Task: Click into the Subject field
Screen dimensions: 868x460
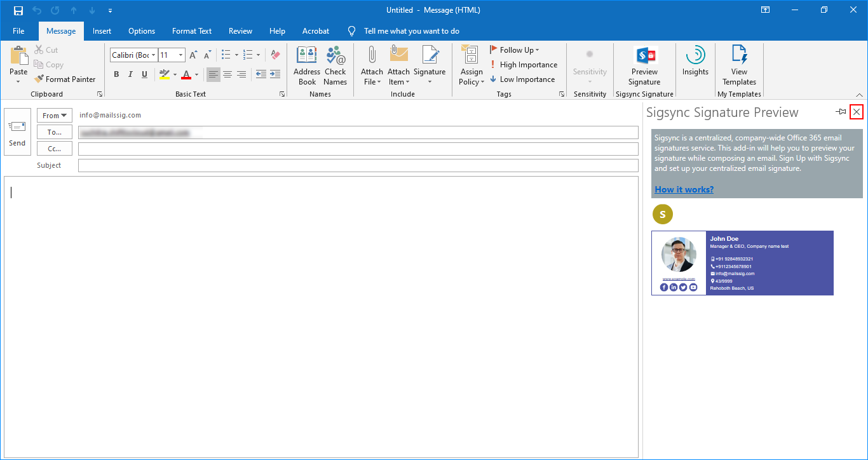Action: pyautogui.click(x=358, y=165)
